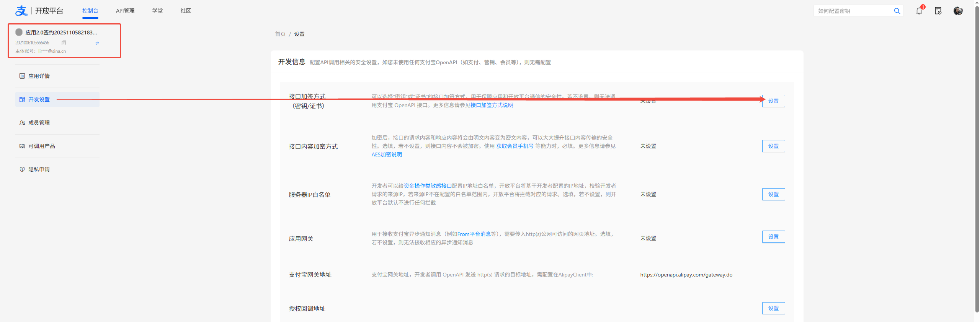
Task: Click the switch application arrows icon
Action: [97, 43]
